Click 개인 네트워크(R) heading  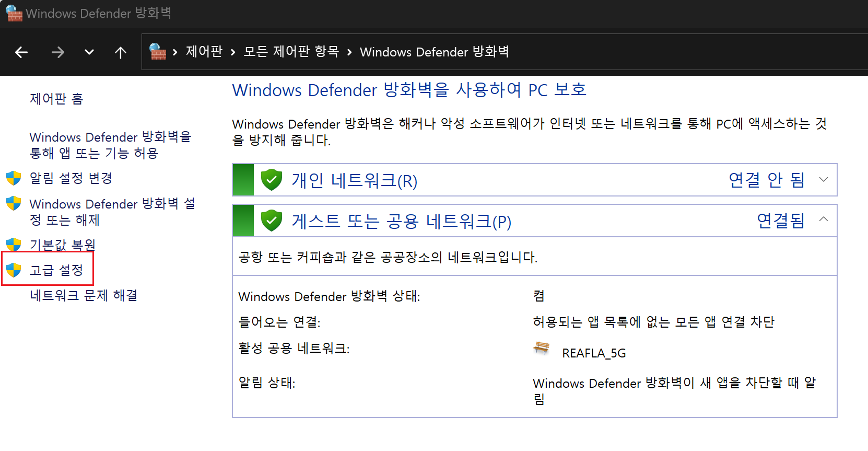[355, 180]
